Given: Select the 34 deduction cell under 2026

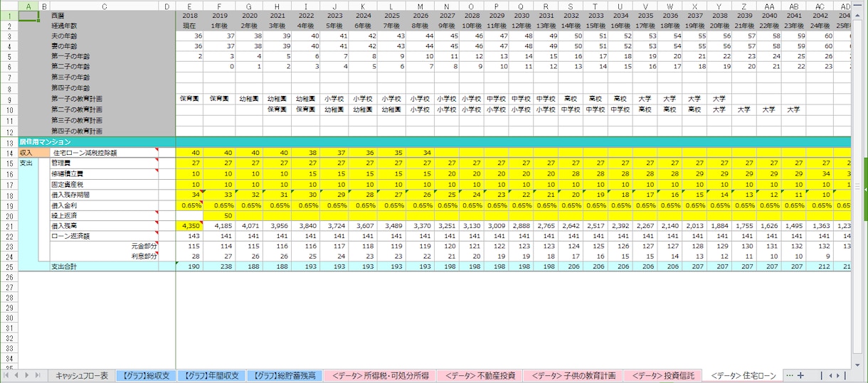Looking at the screenshot, I should pos(421,153).
